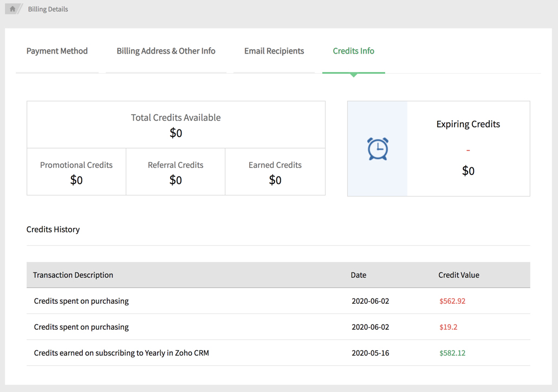Open the Billing Address & Other Info tab
The image size is (558, 392).
(x=166, y=50)
